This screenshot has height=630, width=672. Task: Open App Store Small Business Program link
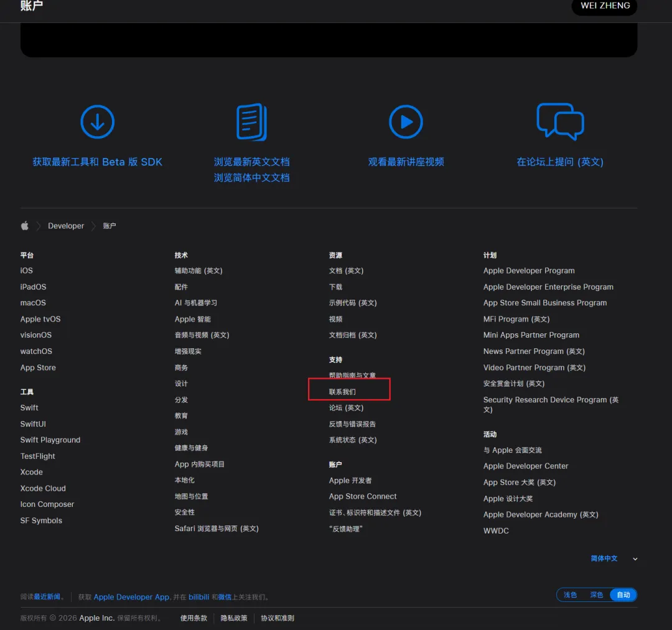click(544, 303)
